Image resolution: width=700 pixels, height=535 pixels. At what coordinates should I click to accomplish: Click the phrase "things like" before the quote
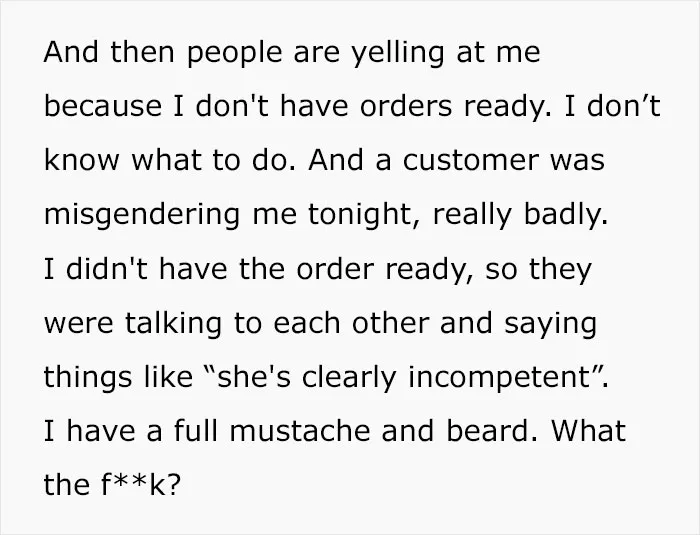(x=118, y=377)
